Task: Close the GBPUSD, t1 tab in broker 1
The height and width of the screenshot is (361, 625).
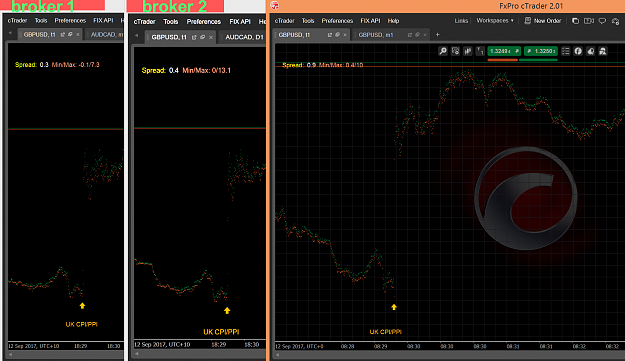Action: 78,35
